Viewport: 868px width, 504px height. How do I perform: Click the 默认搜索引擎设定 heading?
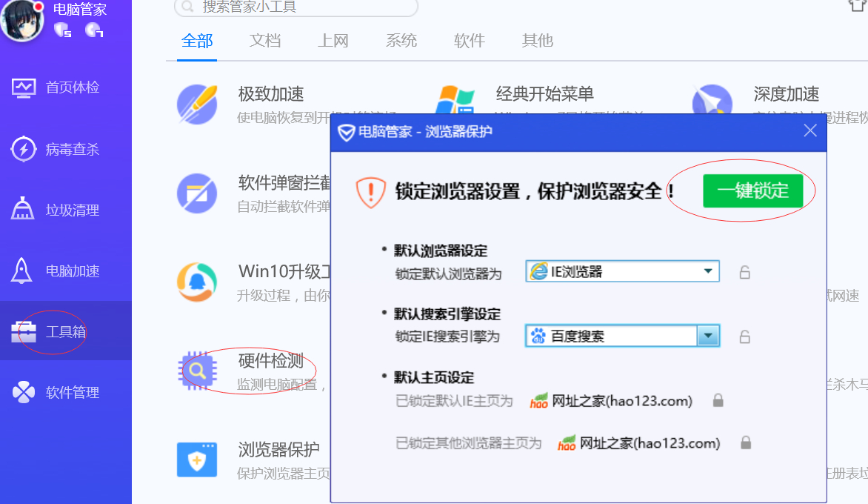click(x=447, y=314)
